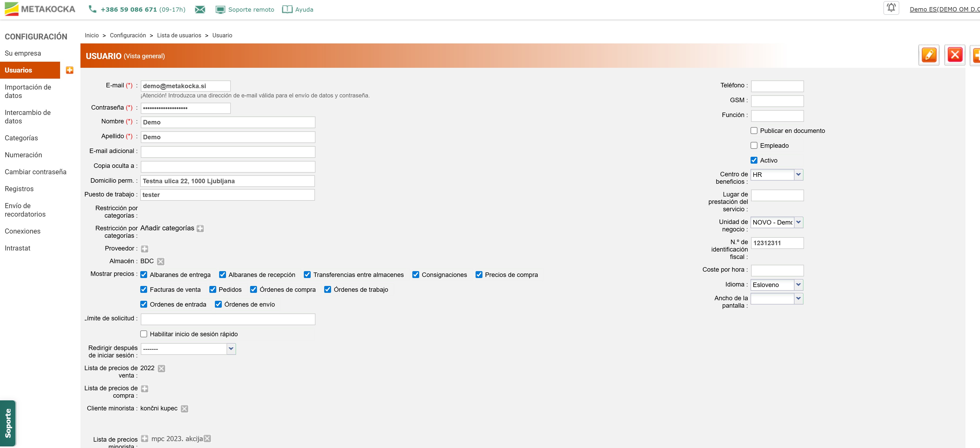Uncheck the Activo checkbox
The image size is (980, 448).
click(x=754, y=160)
